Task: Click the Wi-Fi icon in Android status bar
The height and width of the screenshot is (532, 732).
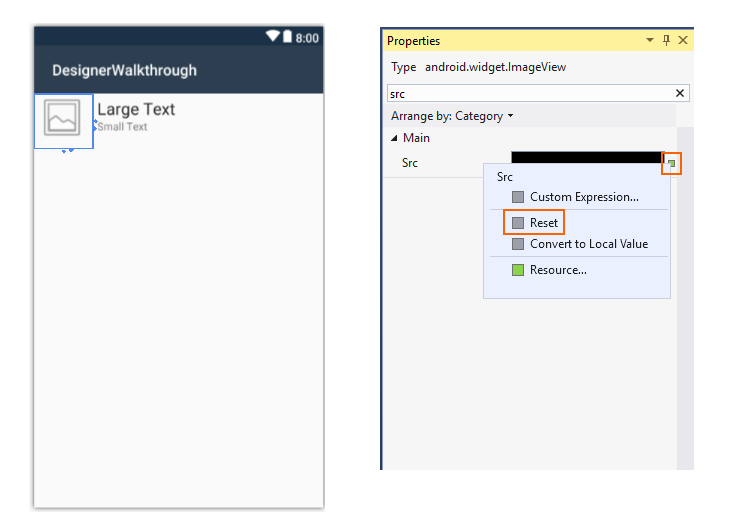Action: 273,37
